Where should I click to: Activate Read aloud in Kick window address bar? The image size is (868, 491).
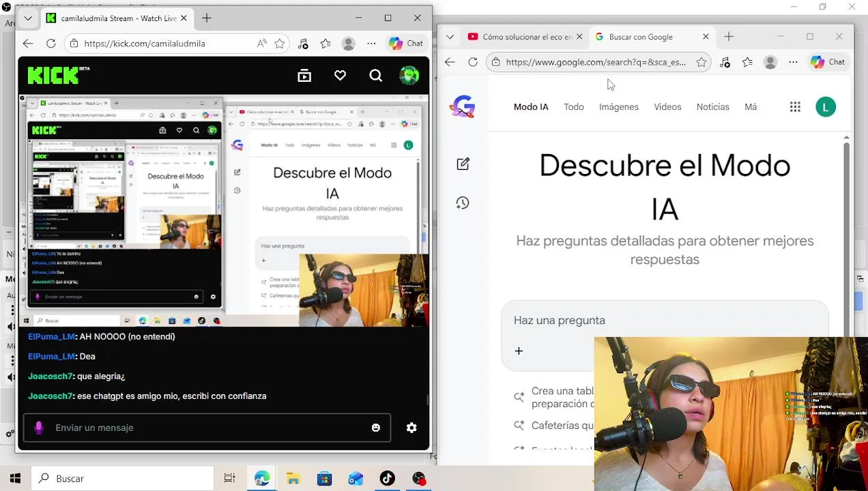pos(262,44)
